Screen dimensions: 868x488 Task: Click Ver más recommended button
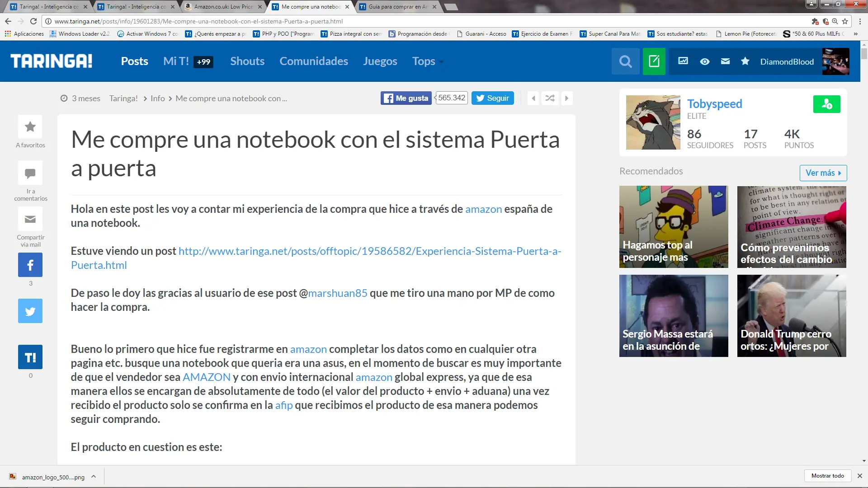[823, 173]
